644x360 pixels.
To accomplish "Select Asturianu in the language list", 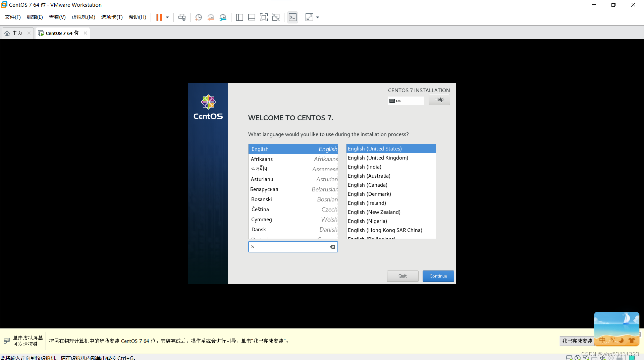I will point(293,179).
